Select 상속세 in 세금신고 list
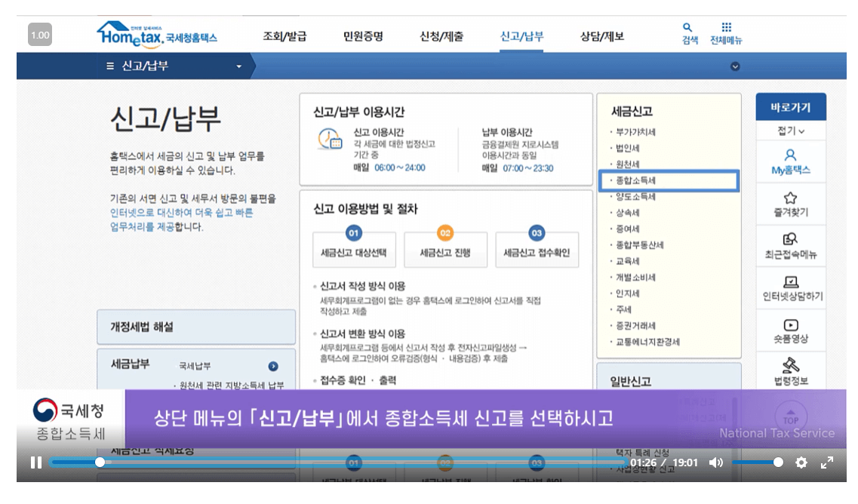This screenshot has width=858, height=504. tap(628, 213)
